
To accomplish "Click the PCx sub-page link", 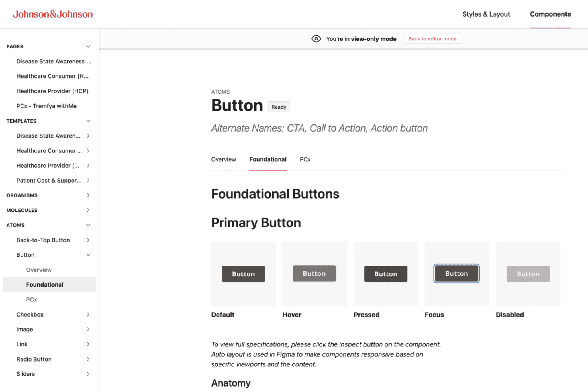I will coord(31,299).
